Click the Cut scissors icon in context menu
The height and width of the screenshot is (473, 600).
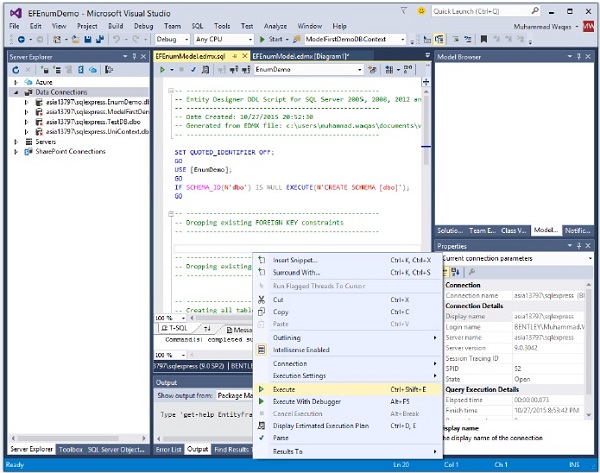(263, 299)
